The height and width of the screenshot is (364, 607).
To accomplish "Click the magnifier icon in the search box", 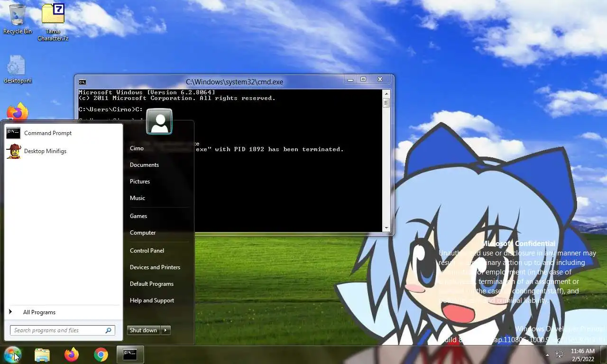I will pos(108,330).
